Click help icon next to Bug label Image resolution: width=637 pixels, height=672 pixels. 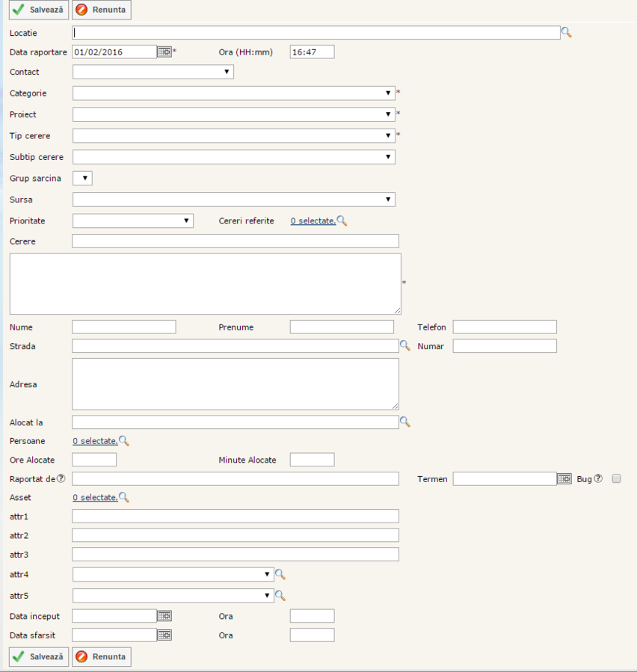coord(598,478)
